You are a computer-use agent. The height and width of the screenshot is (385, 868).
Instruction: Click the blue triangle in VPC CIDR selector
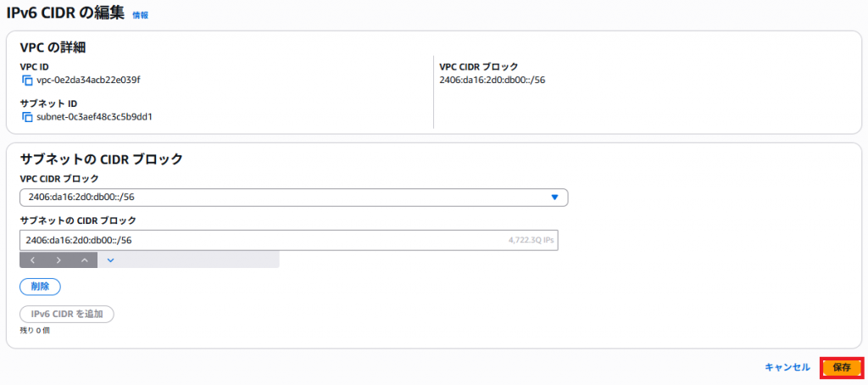[x=554, y=197]
